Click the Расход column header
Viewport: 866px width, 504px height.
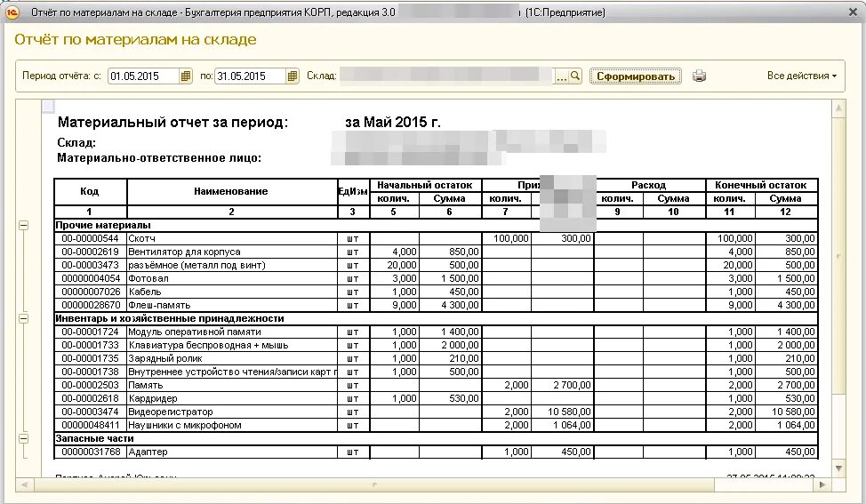click(649, 186)
